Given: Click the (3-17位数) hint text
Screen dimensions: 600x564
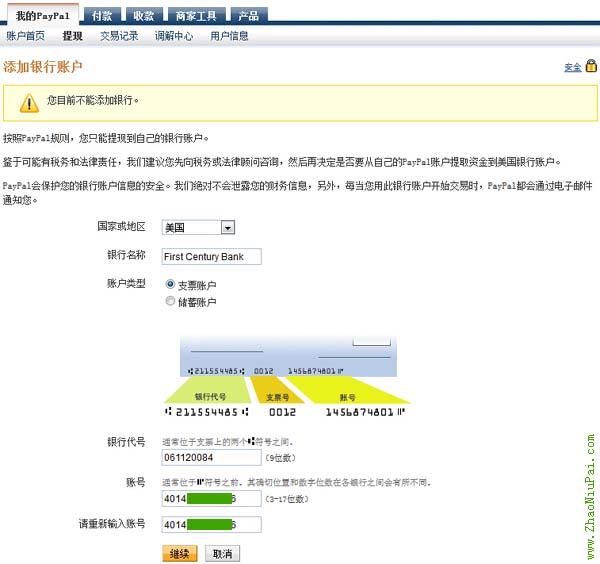Looking at the screenshot, I should click(287, 499).
